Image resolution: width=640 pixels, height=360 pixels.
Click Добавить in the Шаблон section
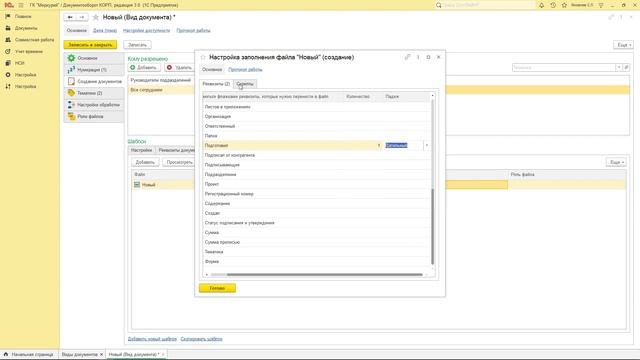click(x=145, y=162)
